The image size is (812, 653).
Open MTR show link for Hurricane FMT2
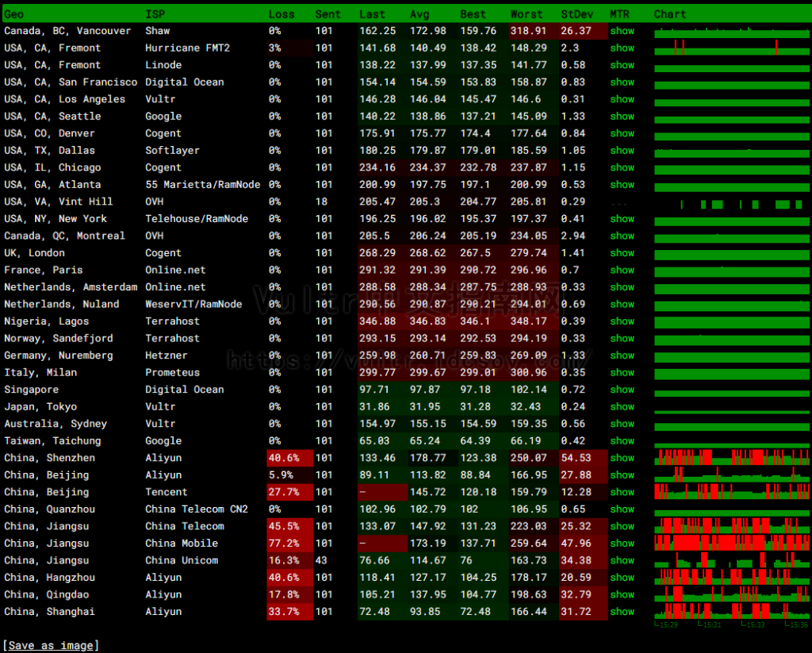coord(622,48)
